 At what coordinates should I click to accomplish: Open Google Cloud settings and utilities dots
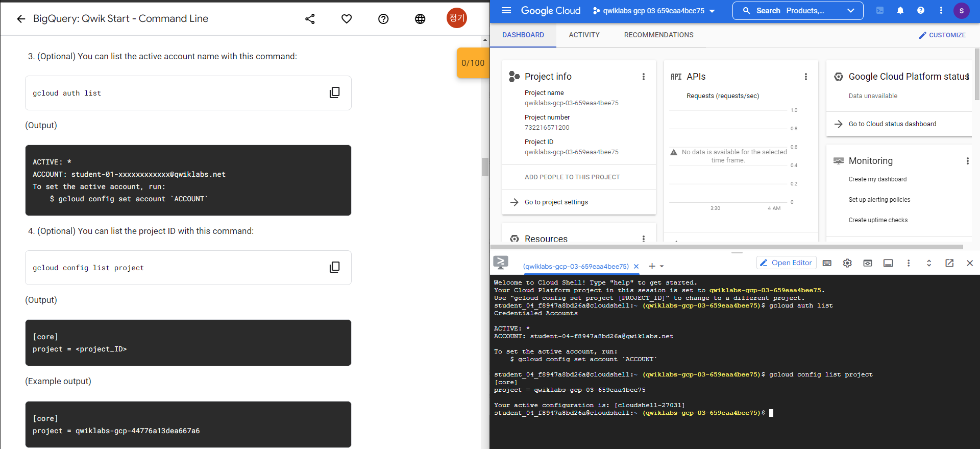(x=941, y=10)
